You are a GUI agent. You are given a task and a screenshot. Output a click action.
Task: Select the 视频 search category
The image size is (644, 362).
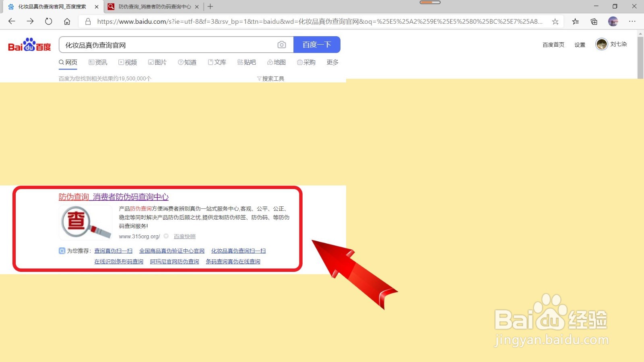128,62
